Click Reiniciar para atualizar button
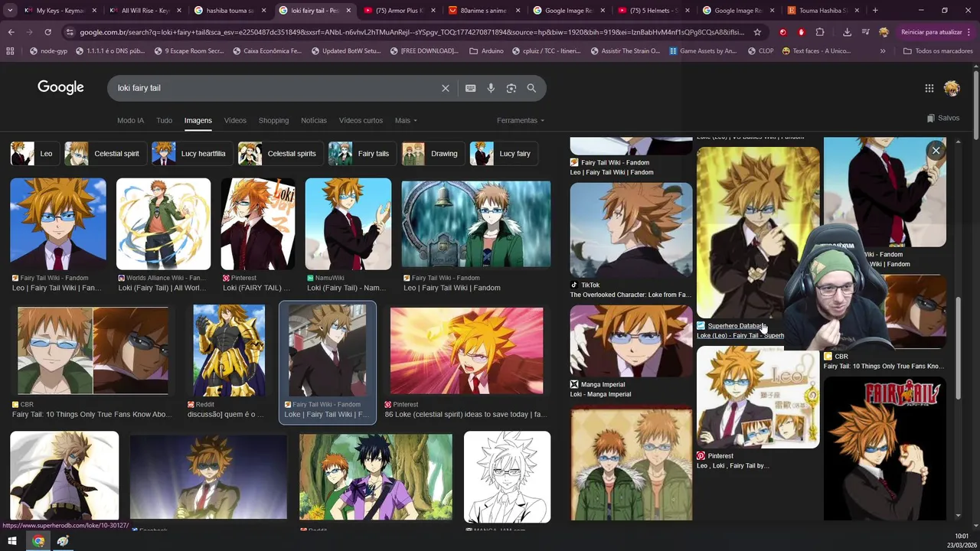 [x=931, y=32]
